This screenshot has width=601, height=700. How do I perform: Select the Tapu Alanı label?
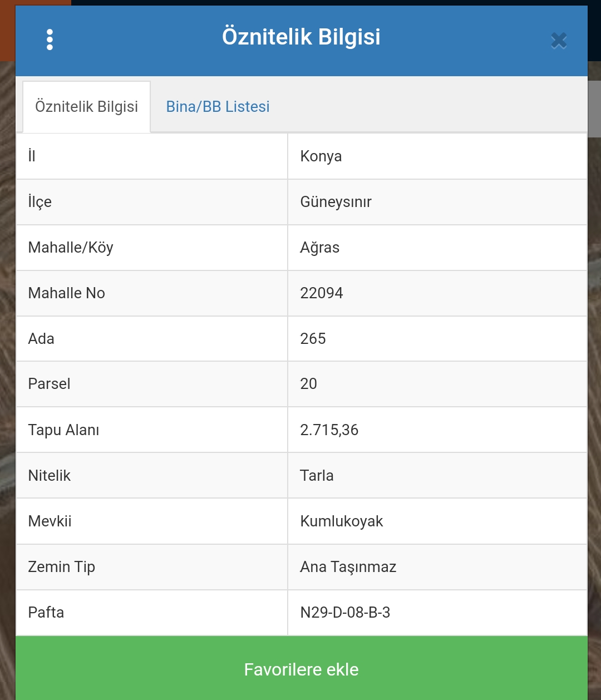click(63, 430)
